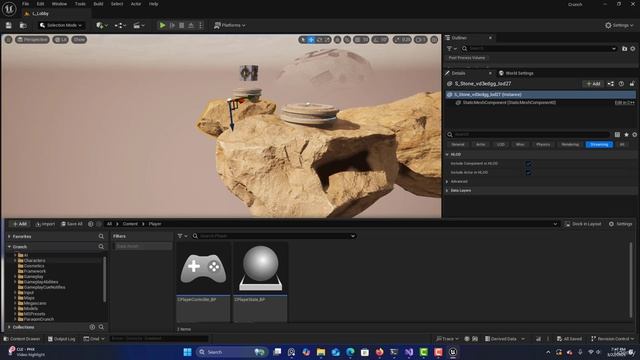The height and width of the screenshot is (360, 640).
Task: Select the Streaming category filter
Action: pyautogui.click(x=599, y=144)
